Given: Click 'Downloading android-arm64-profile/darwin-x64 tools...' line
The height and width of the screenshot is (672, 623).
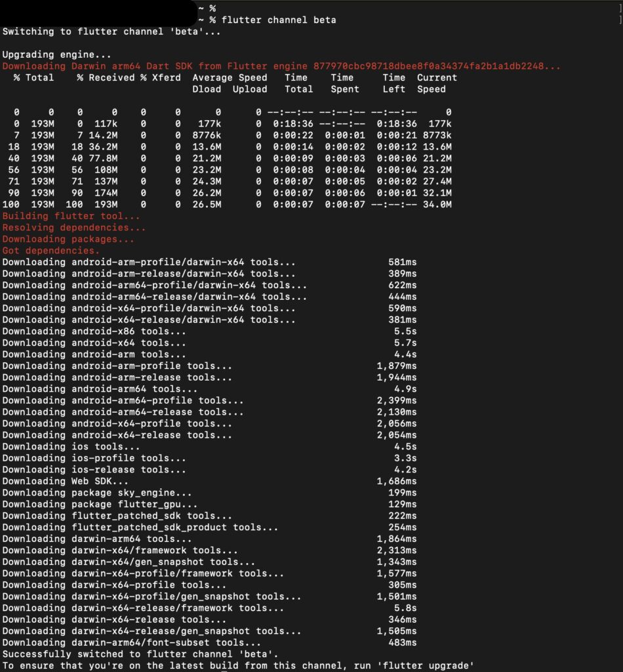Looking at the screenshot, I should tap(155, 285).
